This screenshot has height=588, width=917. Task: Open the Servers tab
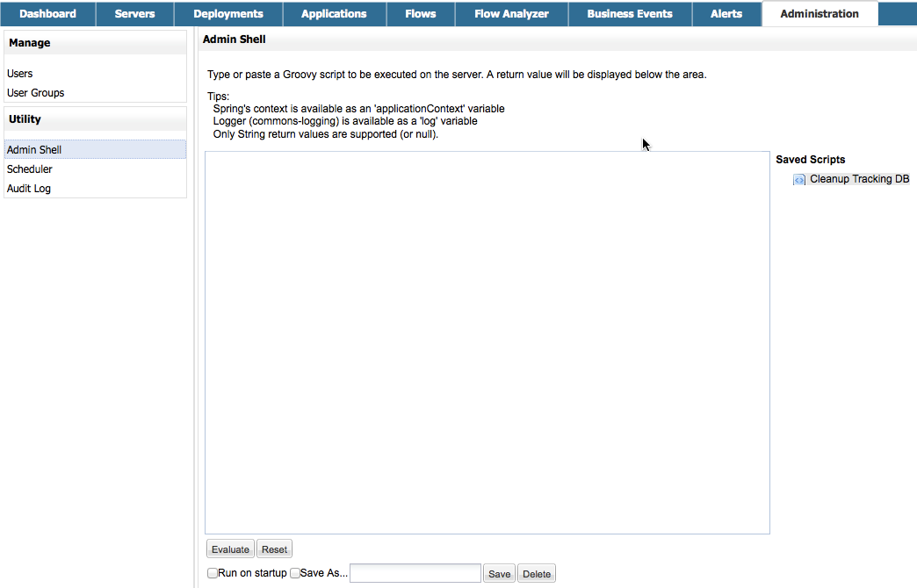tap(134, 14)
